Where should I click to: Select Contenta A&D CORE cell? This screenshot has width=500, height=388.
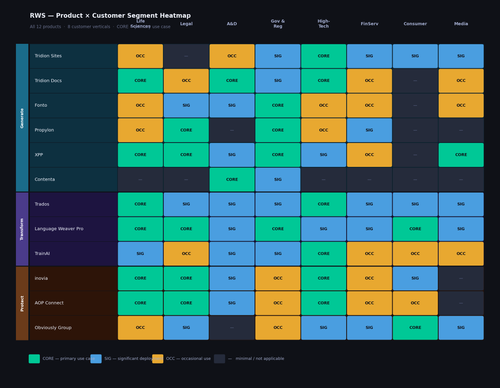point(232,179)
